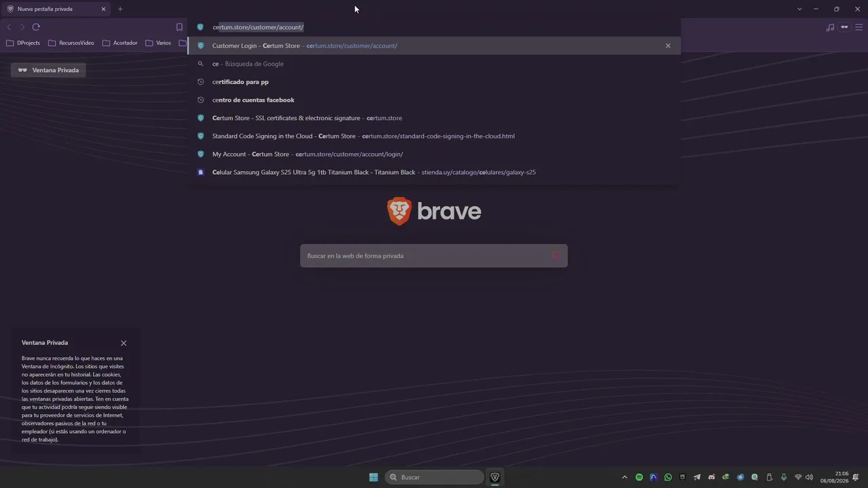Open the Acortador bookmarks folder

coord(120,43)
